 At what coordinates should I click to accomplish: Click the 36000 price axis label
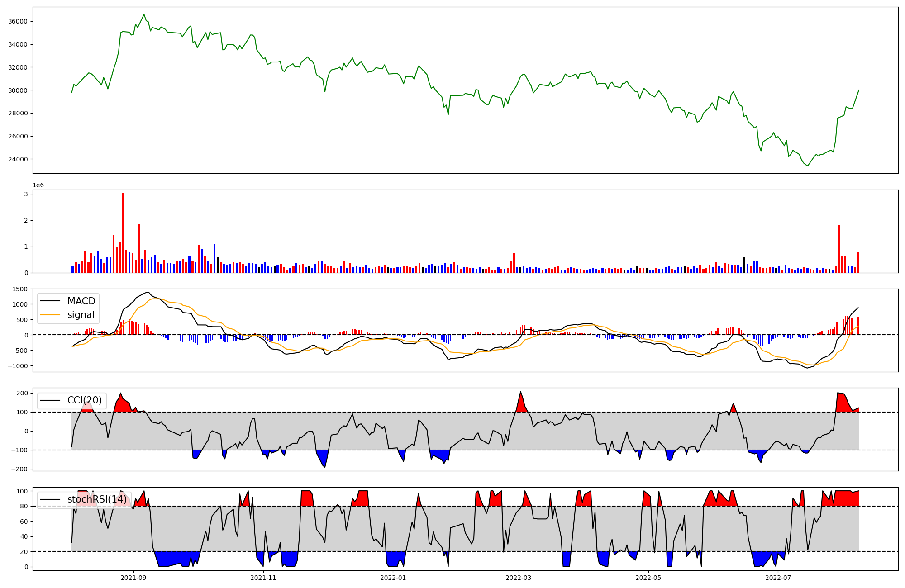(18, 21)
